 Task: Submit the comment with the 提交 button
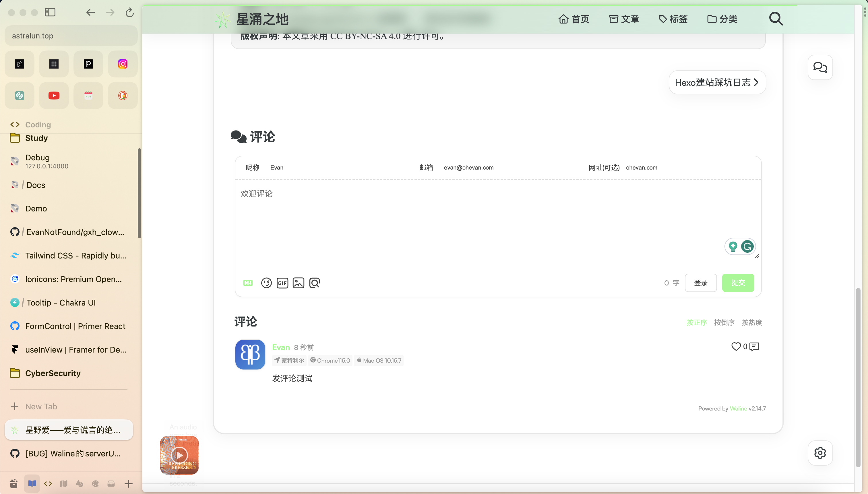(x=738, y=283)
